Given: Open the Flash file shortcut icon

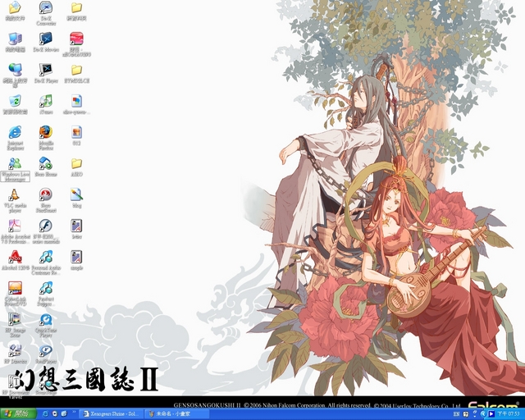Looking at the screenshot, I should click(46, 226).
